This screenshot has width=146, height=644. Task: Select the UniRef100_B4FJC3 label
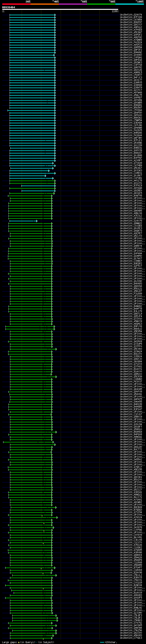[131, 77]
